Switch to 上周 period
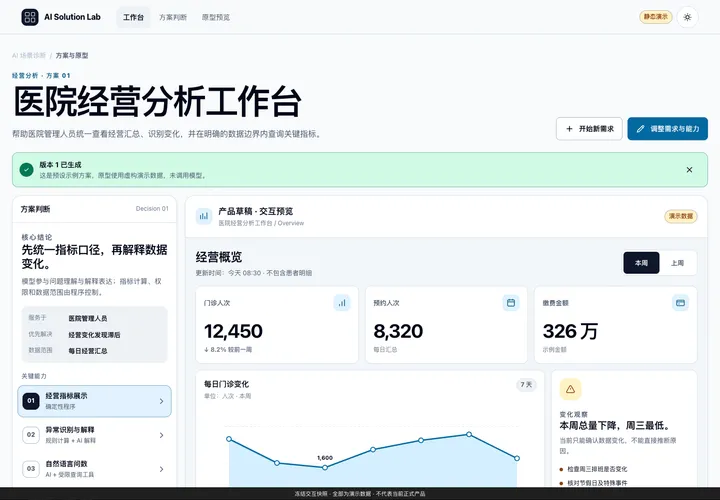This screenshot has width=720, height=500. [x=677, y=263]
